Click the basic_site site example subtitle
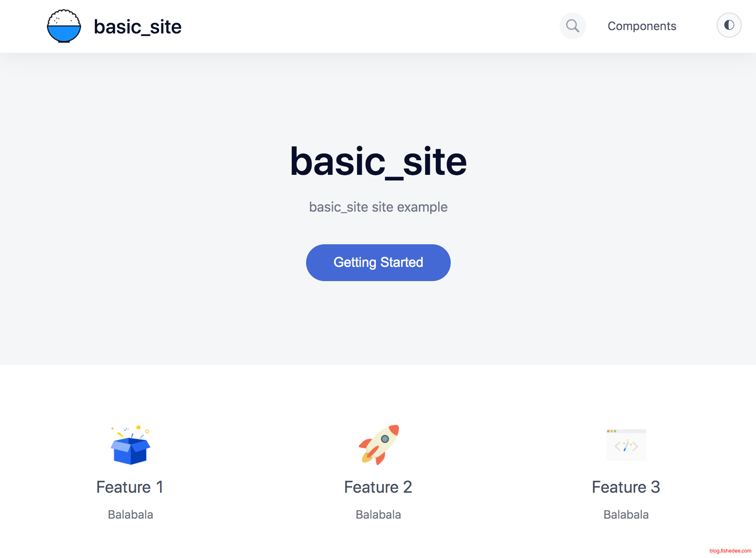This screenshot has height=558, width=756. pyautogui.click(x=378, y=207)
